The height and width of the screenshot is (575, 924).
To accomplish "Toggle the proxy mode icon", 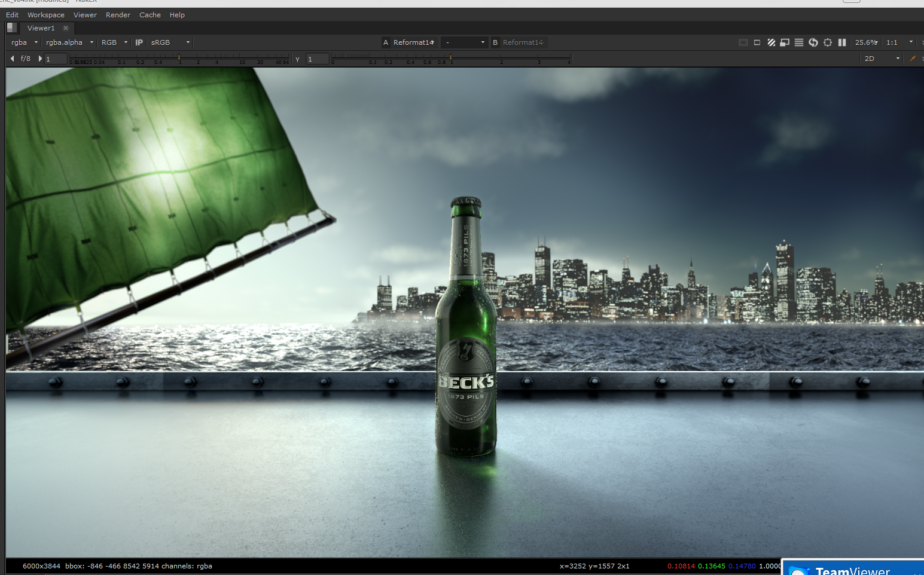I will click(x=785, y=42).
